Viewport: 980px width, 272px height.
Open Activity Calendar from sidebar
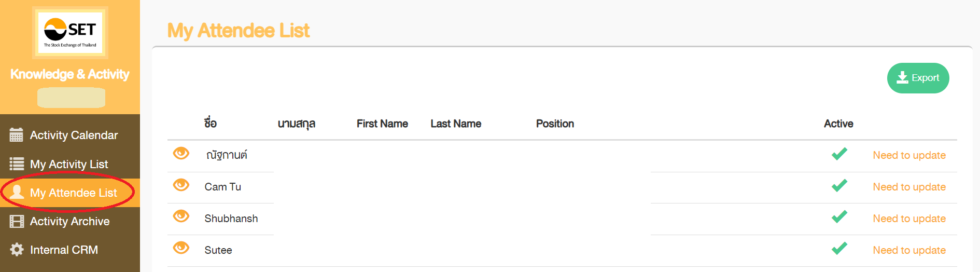74,135
